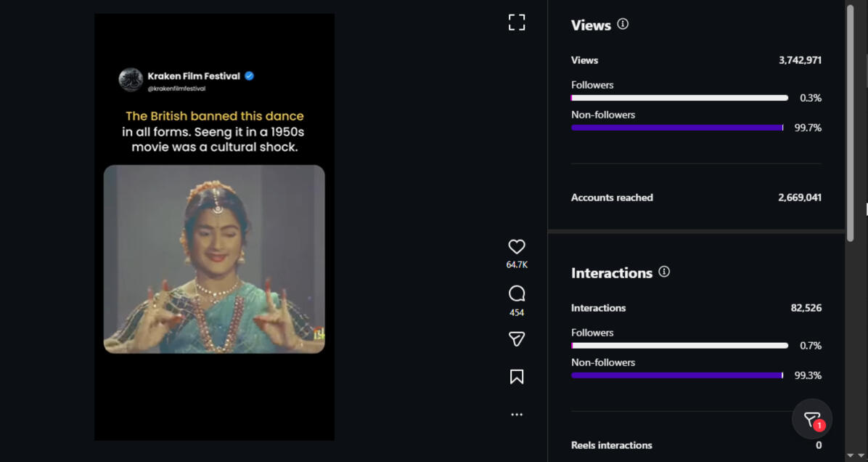868x462 pixels.
Task: Click the 82,526 interactions value
Action: tap(806, 308)
